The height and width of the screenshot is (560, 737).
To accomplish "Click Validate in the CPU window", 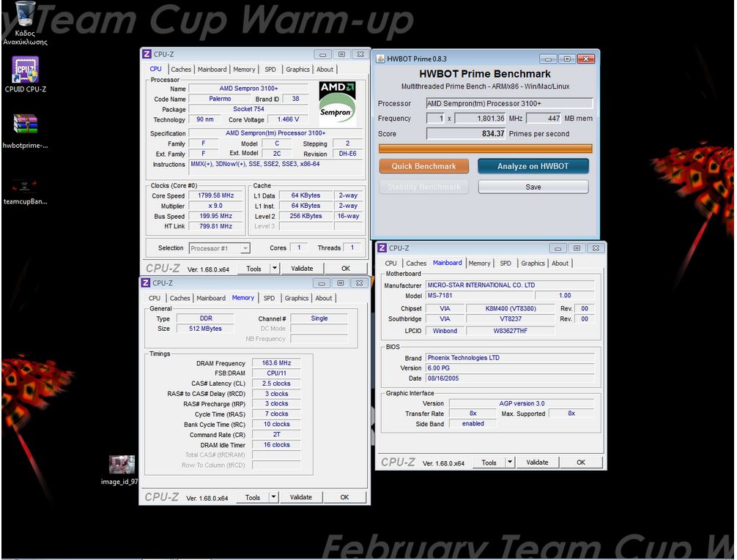I will [302, 268].
